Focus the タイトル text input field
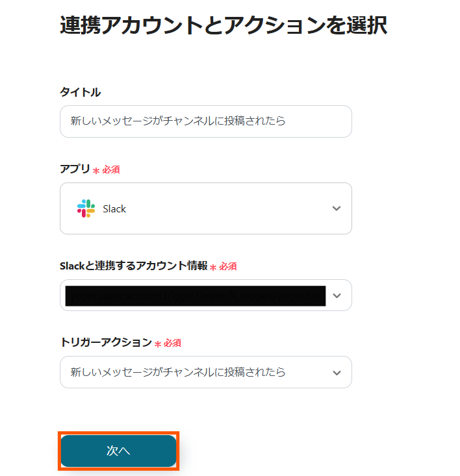Screen dimensions: 460x476 tap(205, 121)
